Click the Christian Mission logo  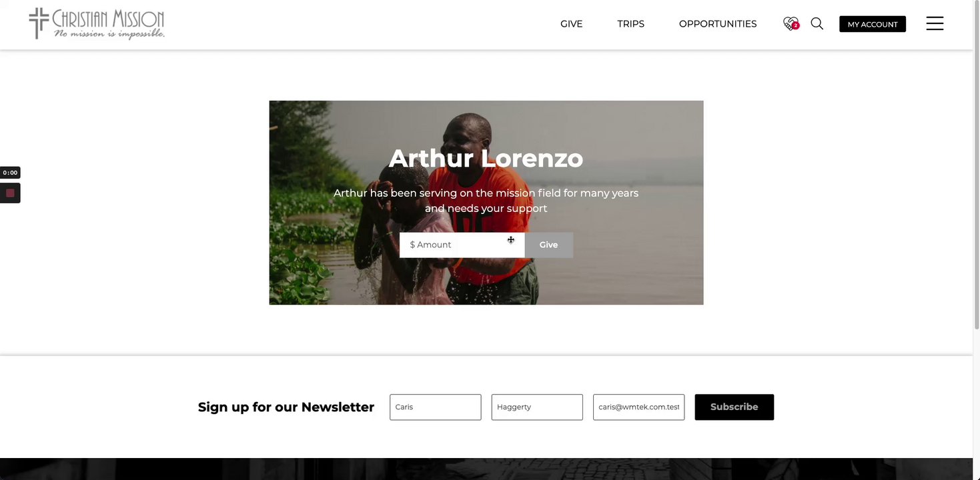(97, 24)
